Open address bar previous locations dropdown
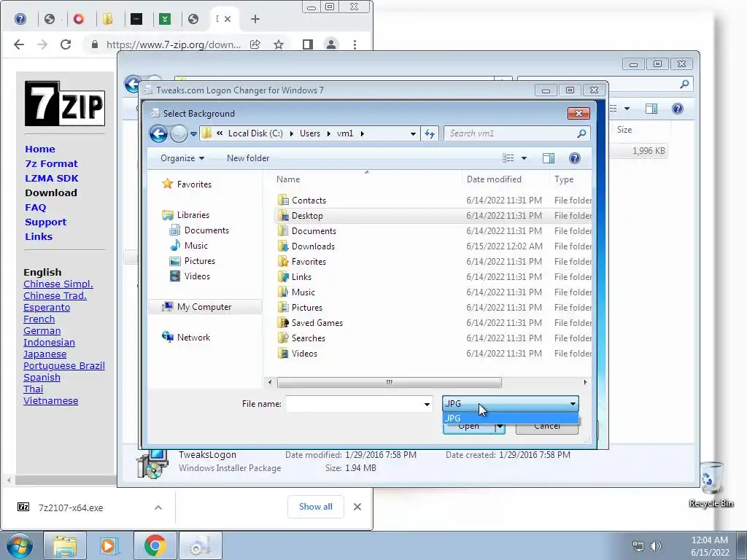The image size is (747, 560). pos(413,134)
